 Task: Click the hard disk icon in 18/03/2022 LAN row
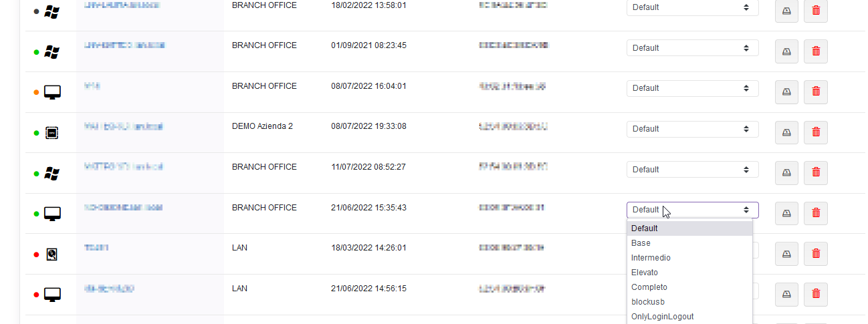tap(52, 255)
